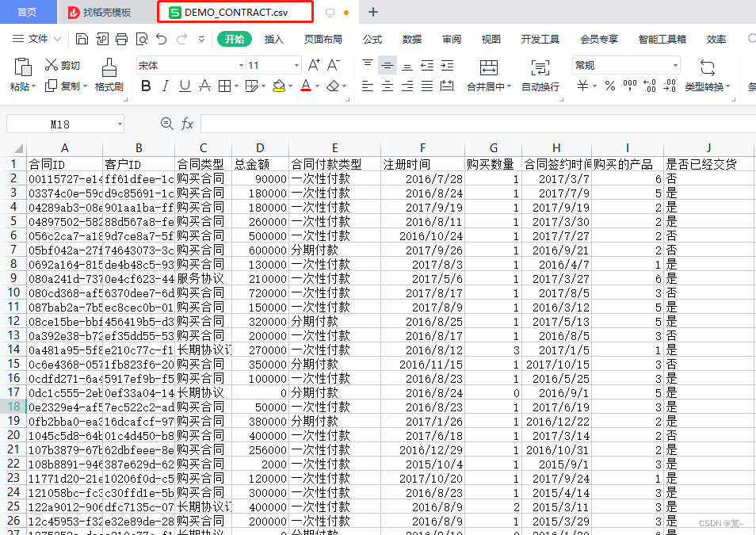Expand the fill color dropdown arrow
This screenshot has width=756, height=535.
click(x=291, y=86)
